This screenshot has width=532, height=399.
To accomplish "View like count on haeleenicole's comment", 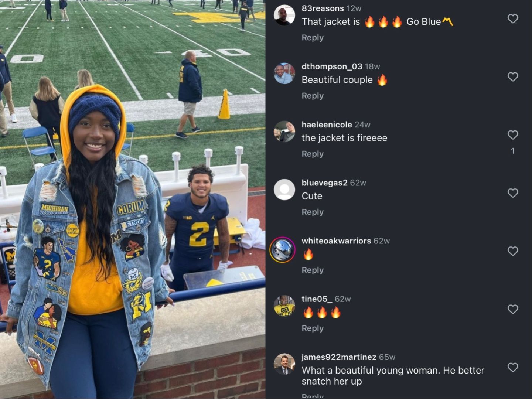I will point(513,151).
